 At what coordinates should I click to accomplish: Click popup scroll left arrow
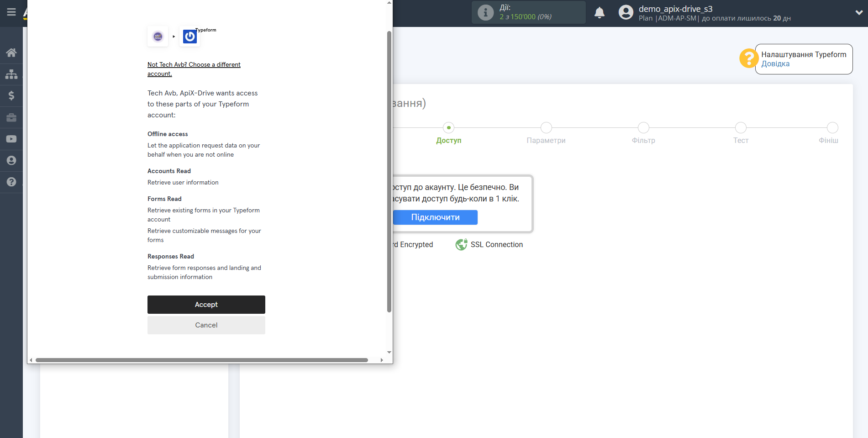pyautogui.click(x=31, y=360)
